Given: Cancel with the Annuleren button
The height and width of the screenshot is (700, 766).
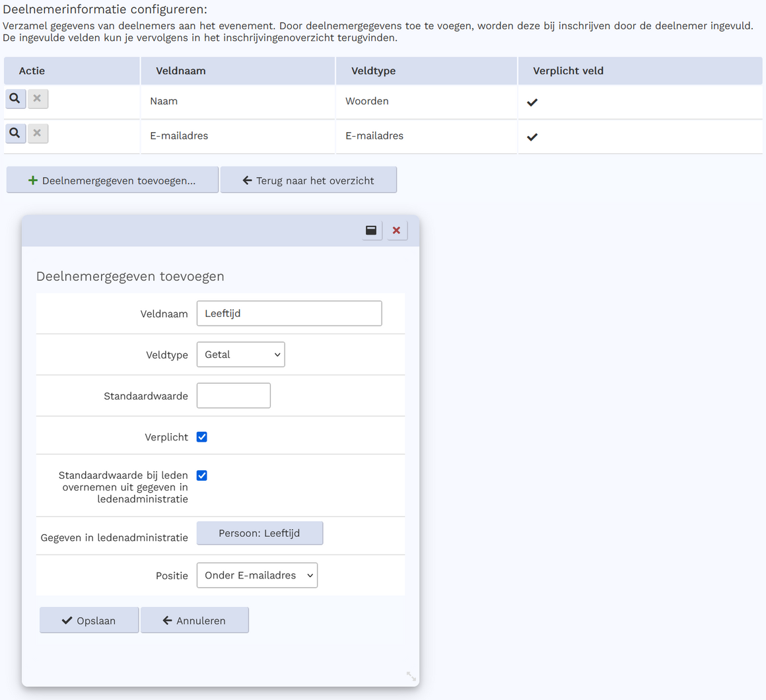Looking at the screenshot, I should [195, 621].
